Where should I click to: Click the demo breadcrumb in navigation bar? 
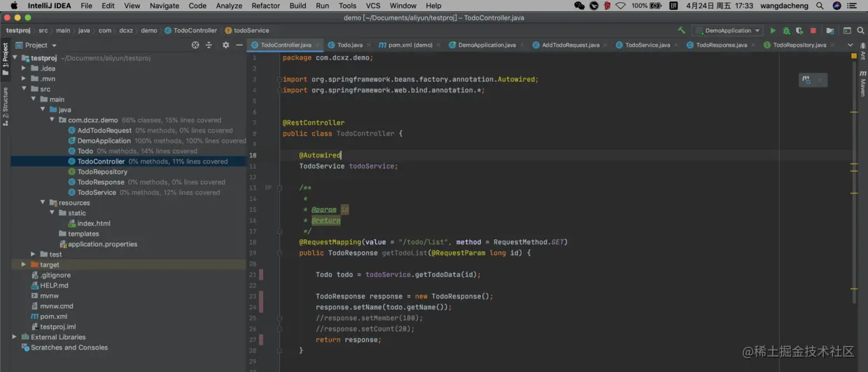tap(149, 31)
